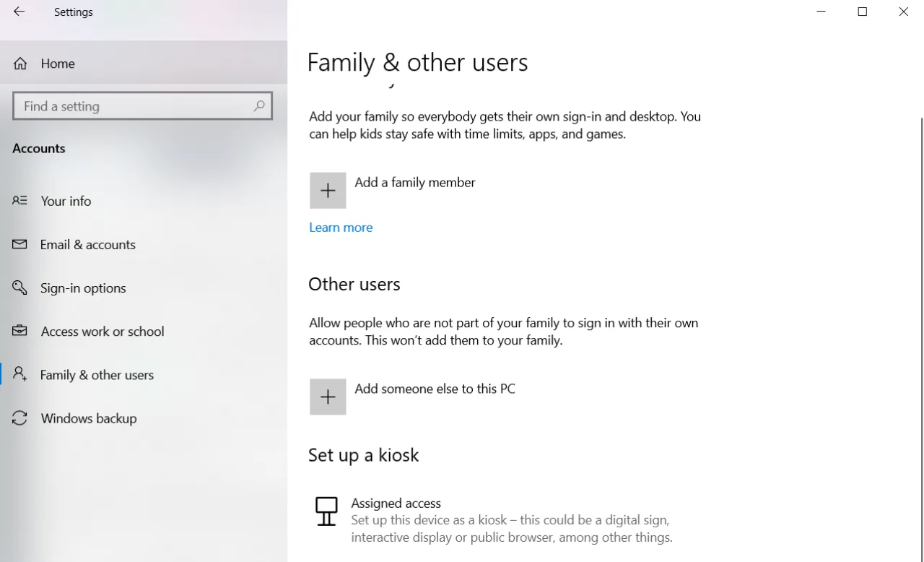Click the back arrow
This screenshot has width=924, height=562.
pos(18,12)
